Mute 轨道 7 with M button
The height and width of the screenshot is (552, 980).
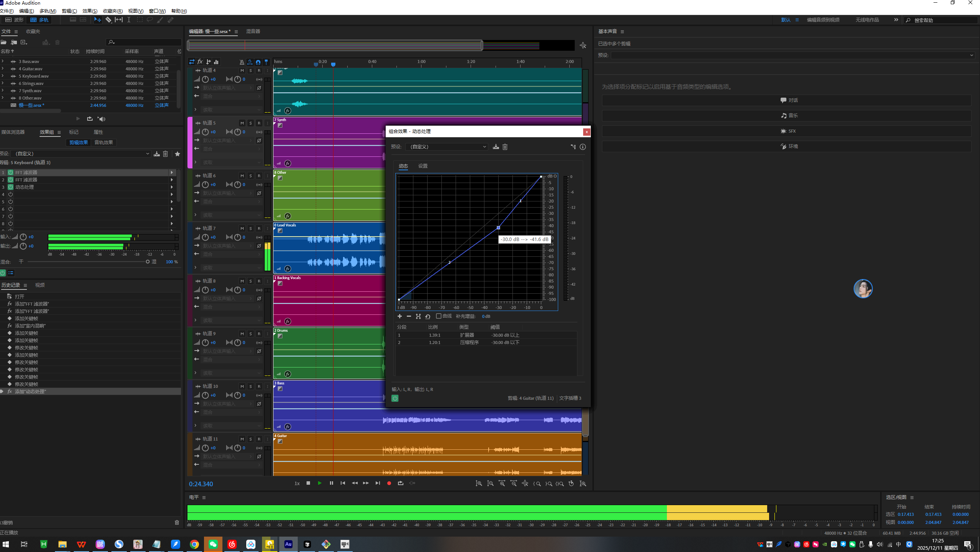coord(242,228)
